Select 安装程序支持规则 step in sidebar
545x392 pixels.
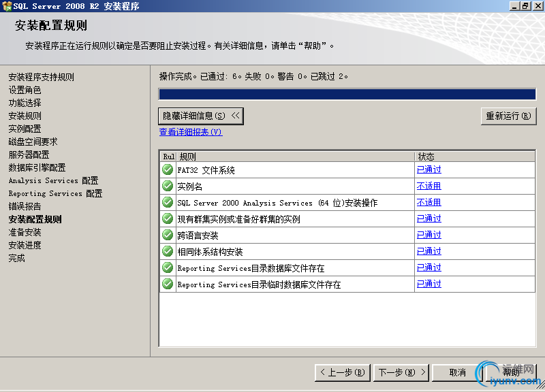(x=41, y=77)
